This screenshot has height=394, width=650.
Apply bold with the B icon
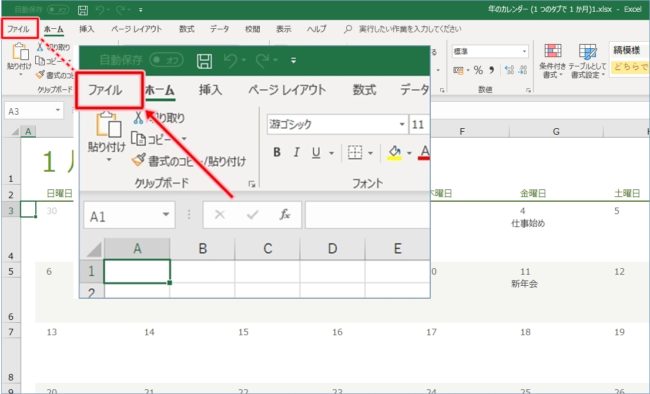click(x=277, y=153)
